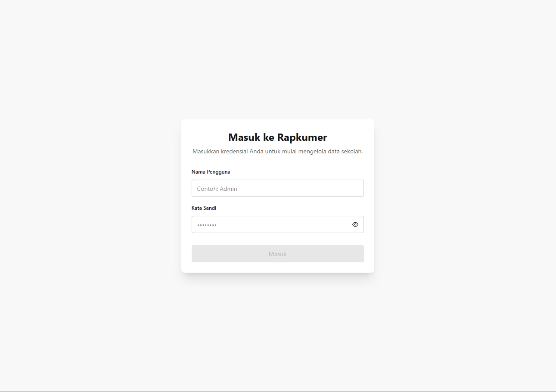Toggle password visibility with the eye icon
This screenshot has height=392, width=556.
[355, 224]
